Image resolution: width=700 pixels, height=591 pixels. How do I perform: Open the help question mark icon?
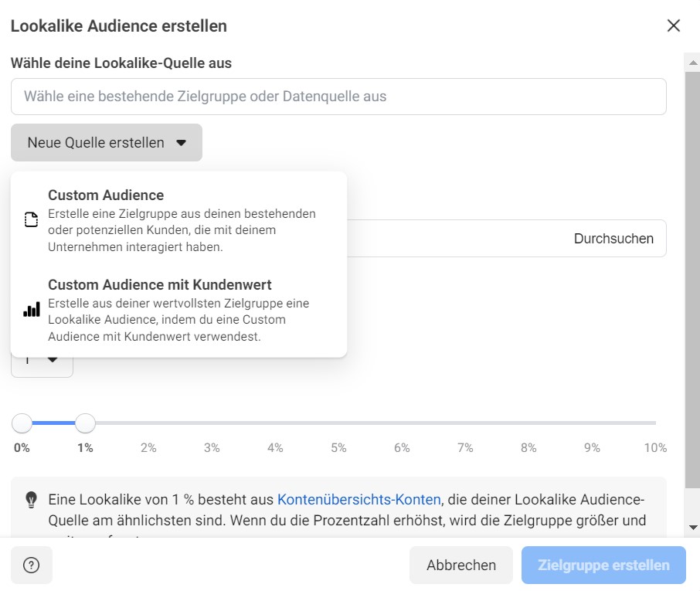point(31,565)
